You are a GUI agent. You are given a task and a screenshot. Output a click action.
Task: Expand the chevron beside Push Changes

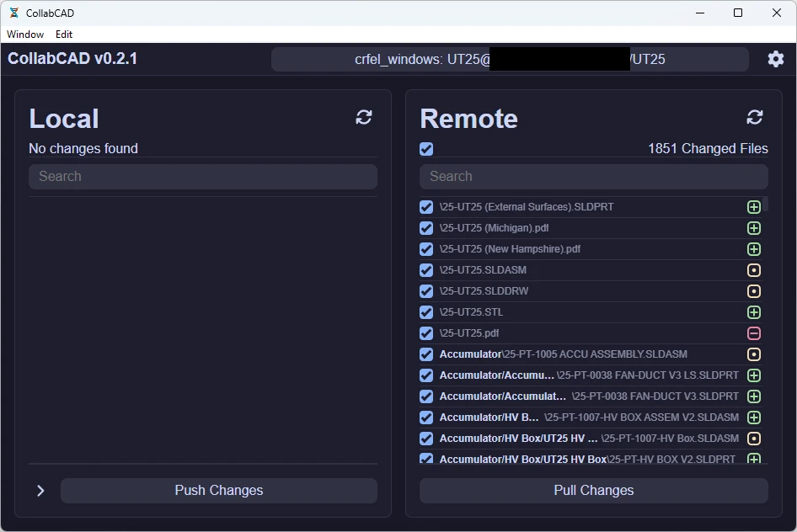[x=40, y=490]
